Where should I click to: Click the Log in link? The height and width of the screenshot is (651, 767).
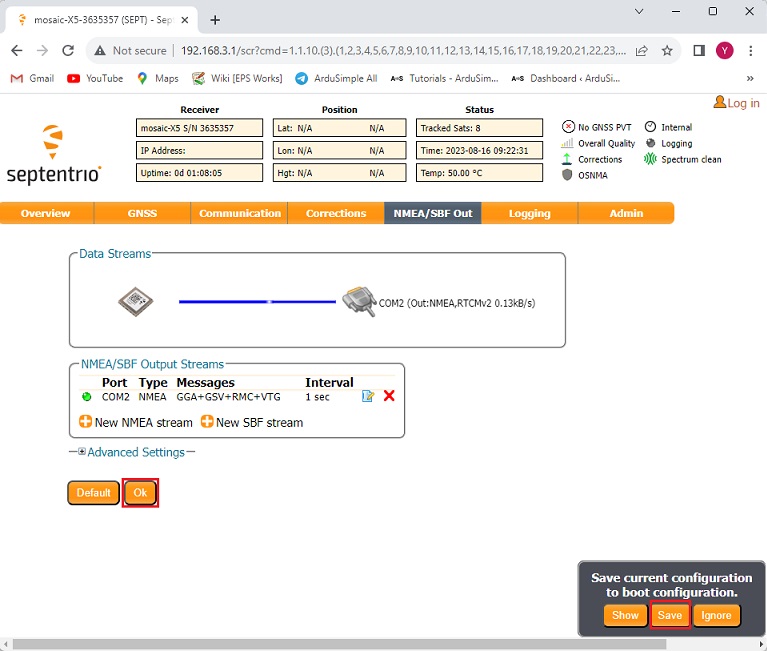point(736,103)
